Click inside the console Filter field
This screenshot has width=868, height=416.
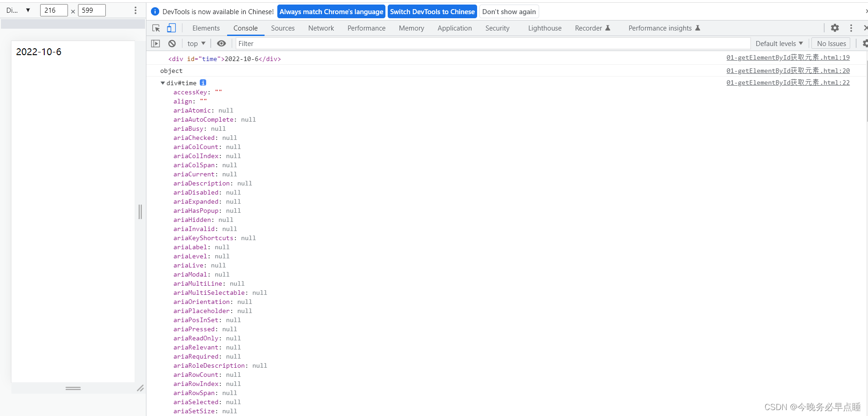point(319,43)
